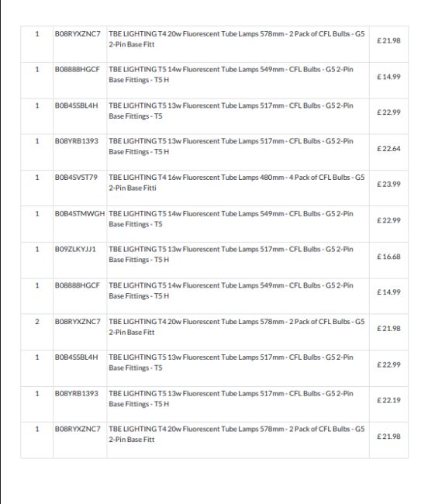
Task: Select B08YRB1393 in the £22.64 row
Action: [77, 141]
